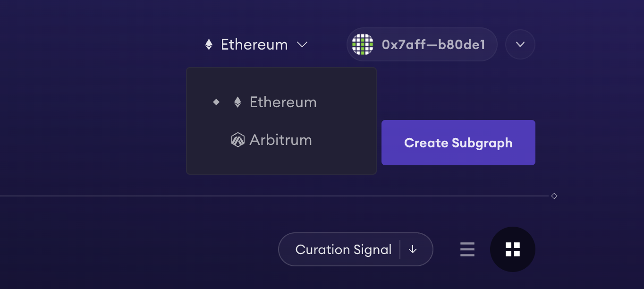Toggle sort direction with the down arrow
The height and width of the screenshot is (289, 644).
(x=413, y=249)
